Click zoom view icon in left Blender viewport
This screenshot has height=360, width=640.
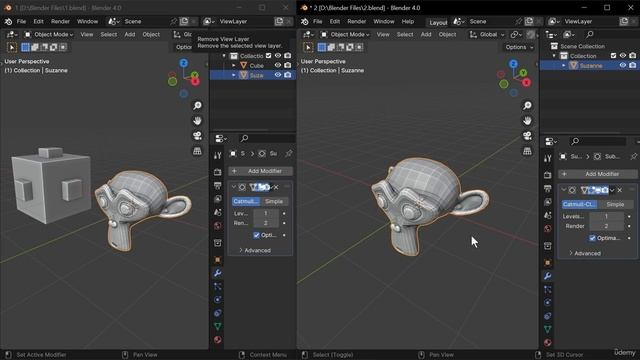click(197, 106)
